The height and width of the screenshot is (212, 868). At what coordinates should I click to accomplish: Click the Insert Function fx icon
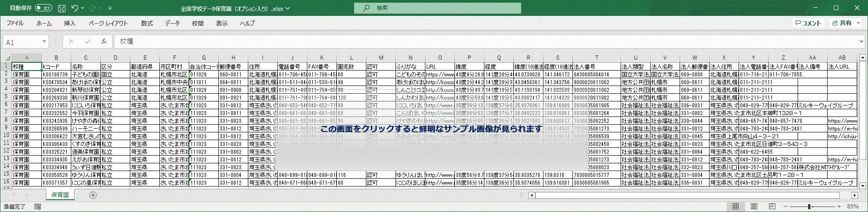point(104,41)
